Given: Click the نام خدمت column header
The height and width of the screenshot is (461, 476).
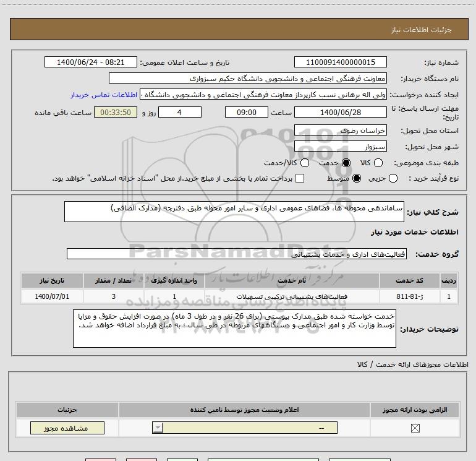Looking at the screenshot, I should pyautogui.click(x=292, y=280).
